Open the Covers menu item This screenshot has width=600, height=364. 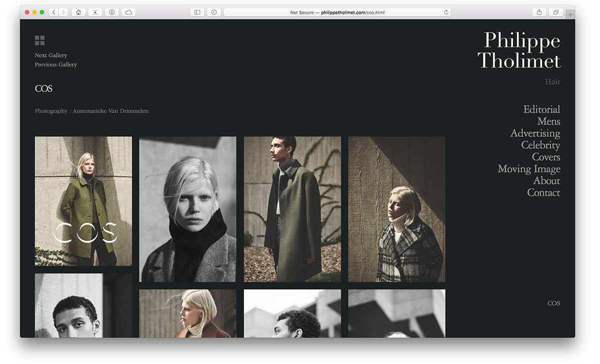pyautogui.click(x=546, y=157)
